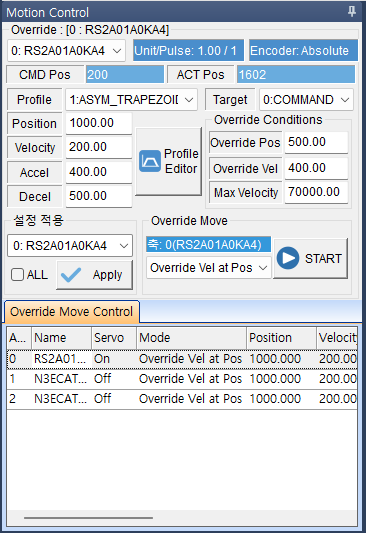Click Mode cell of axis 1 row
The width and height of the screenshot is (366, 533).
click(x=191, y=379)
